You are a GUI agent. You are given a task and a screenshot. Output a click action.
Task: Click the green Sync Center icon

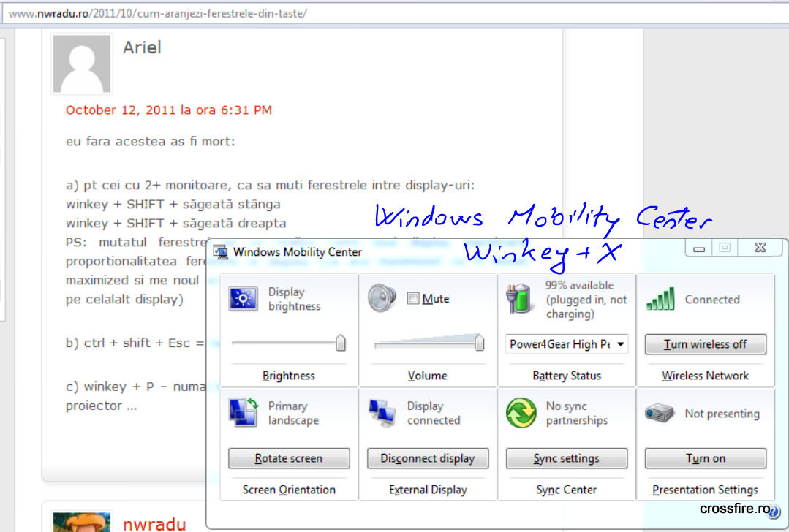(521, 413)
